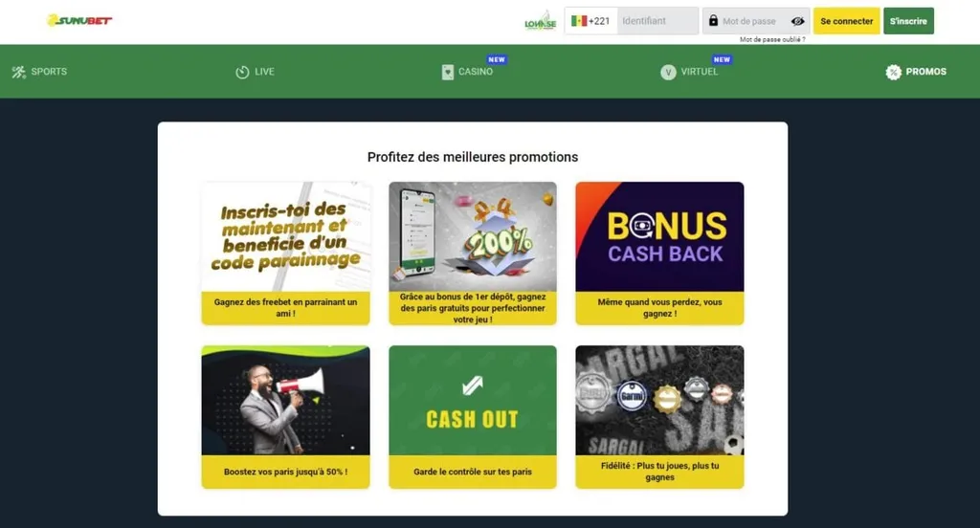Click the S'inscrire button
Screen dimensions: 980x528
point(909,21)
